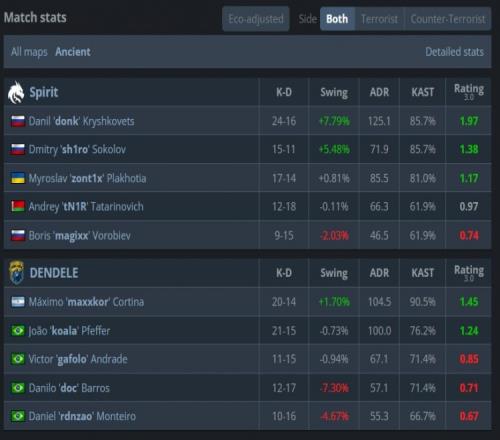The width and height of the screenshot is (500, 440).
Task: Click the Spirit dragon team logo
Action: tap(16, 92)
